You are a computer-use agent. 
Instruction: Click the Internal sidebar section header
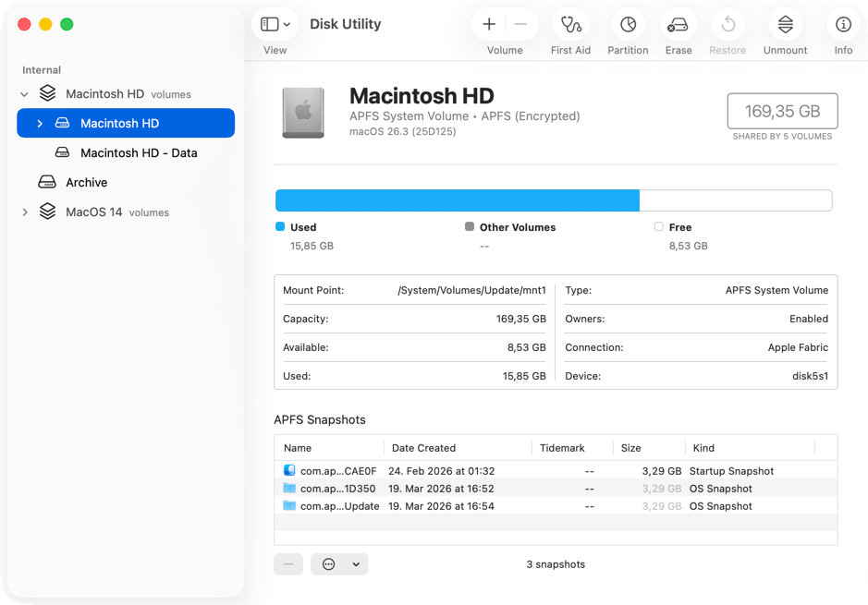coord(42,70)
